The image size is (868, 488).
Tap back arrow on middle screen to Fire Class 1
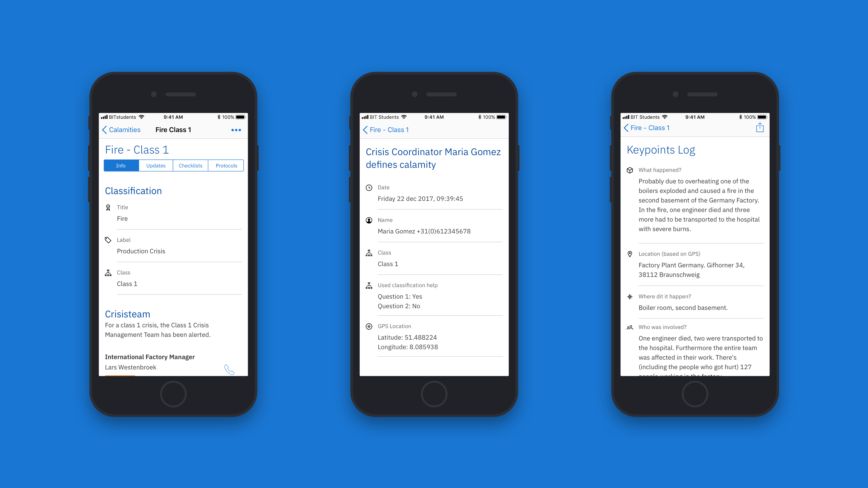pyautogui.click(x=366, y=130)
